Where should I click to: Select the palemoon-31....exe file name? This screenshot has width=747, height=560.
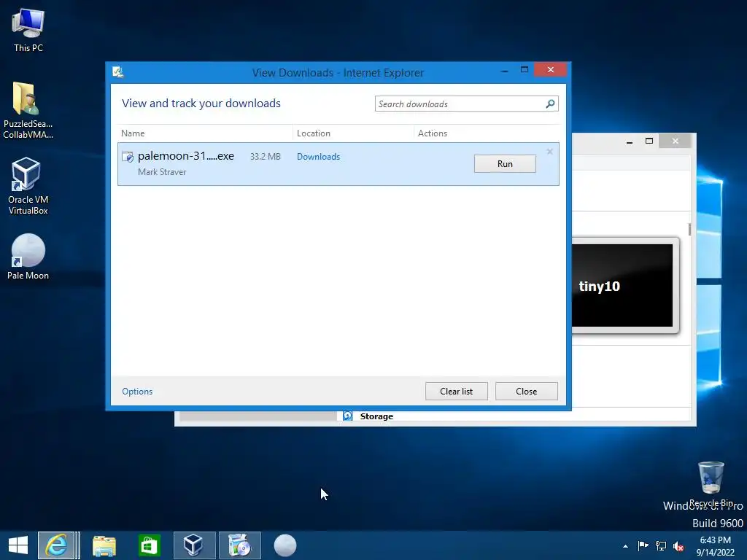(x=186, y=156)
